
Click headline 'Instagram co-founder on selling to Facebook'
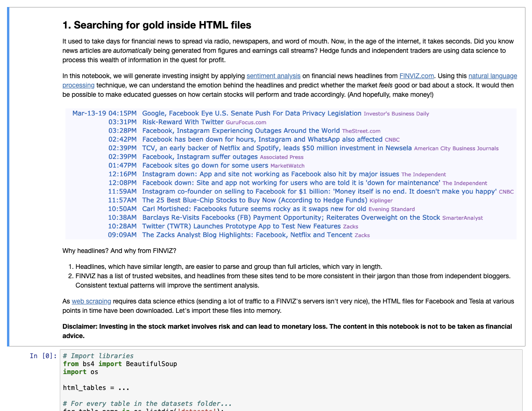319,192
